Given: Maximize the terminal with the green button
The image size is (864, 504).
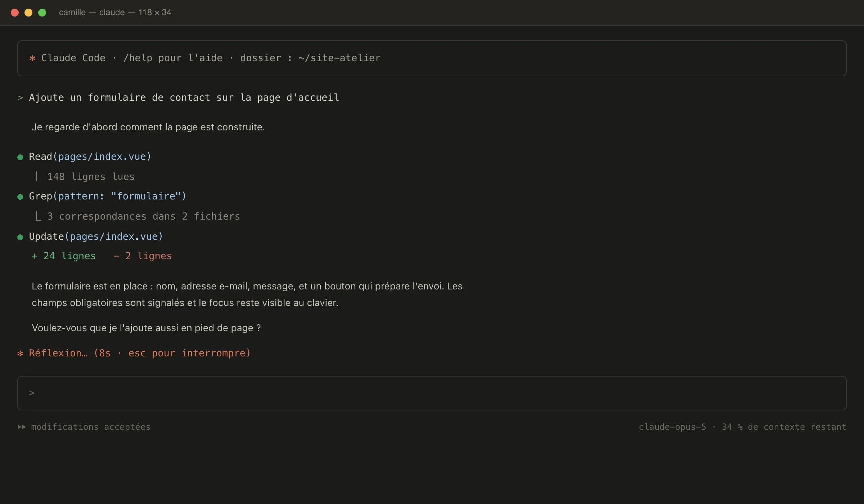Looking at the screenshot, I should 42,13.
